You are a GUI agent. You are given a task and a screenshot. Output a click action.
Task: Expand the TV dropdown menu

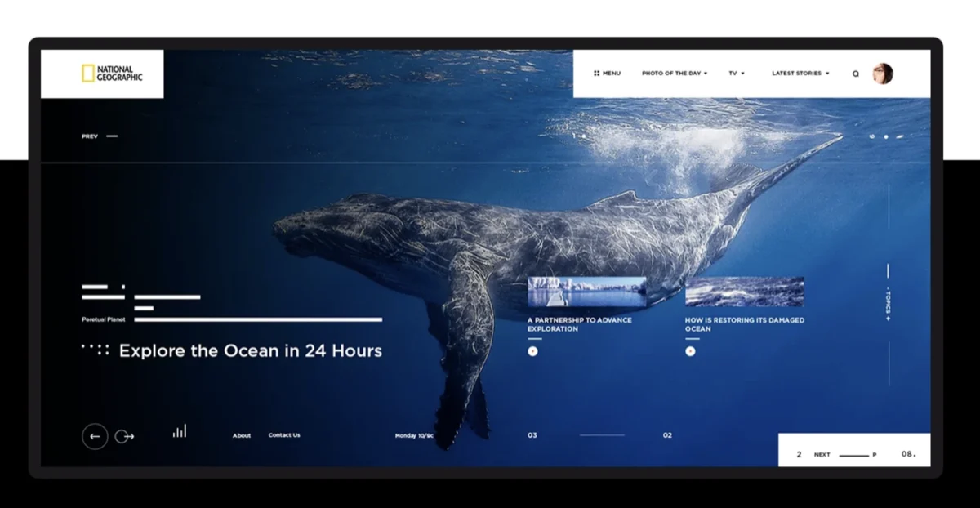click(737, 74)
